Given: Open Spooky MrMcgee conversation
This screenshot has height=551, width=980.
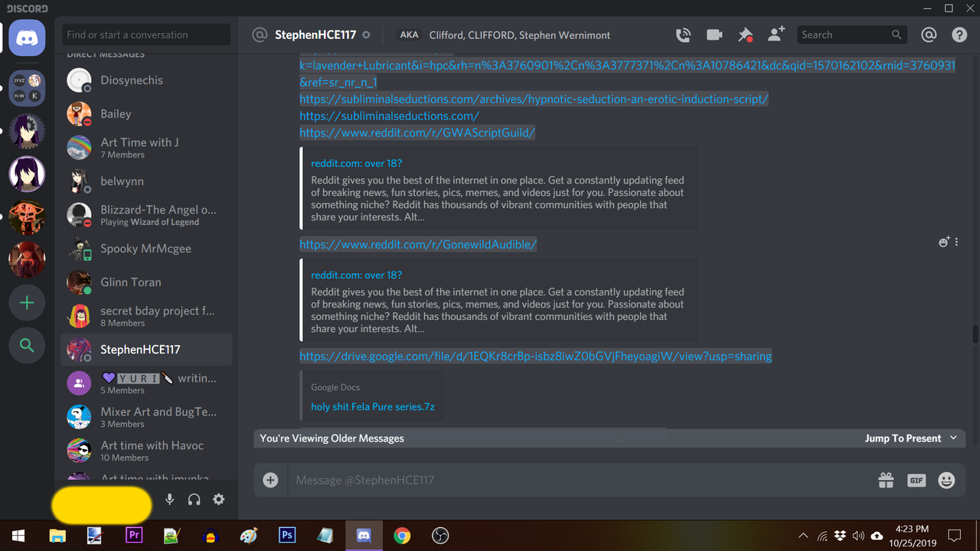Looking at the screenshot, I should (x=146, y=249).
